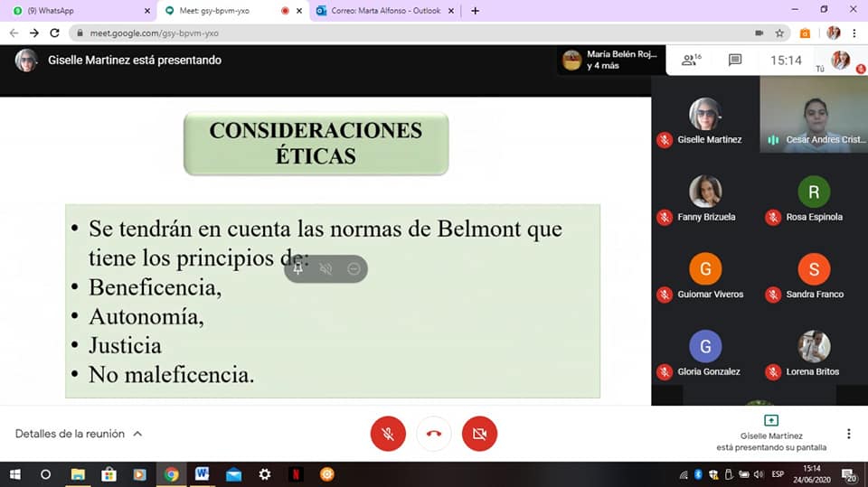Toggle camera on or off
Viewport: 868px width, 487px height.
click(x=479, y=434)
